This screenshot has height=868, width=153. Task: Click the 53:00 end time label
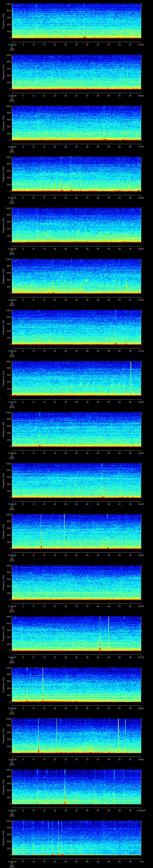pyautogui.click(x=141, y=453)
